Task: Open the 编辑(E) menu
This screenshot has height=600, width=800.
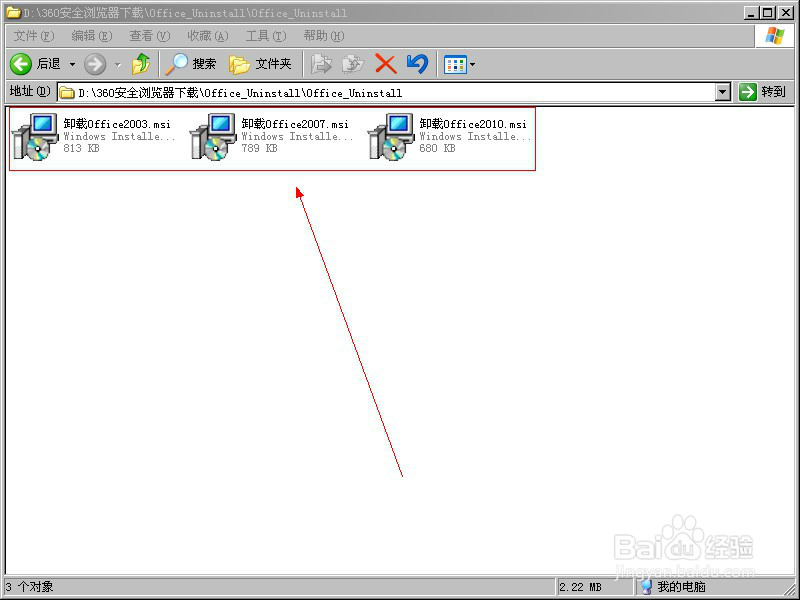Action: point(92,36)
